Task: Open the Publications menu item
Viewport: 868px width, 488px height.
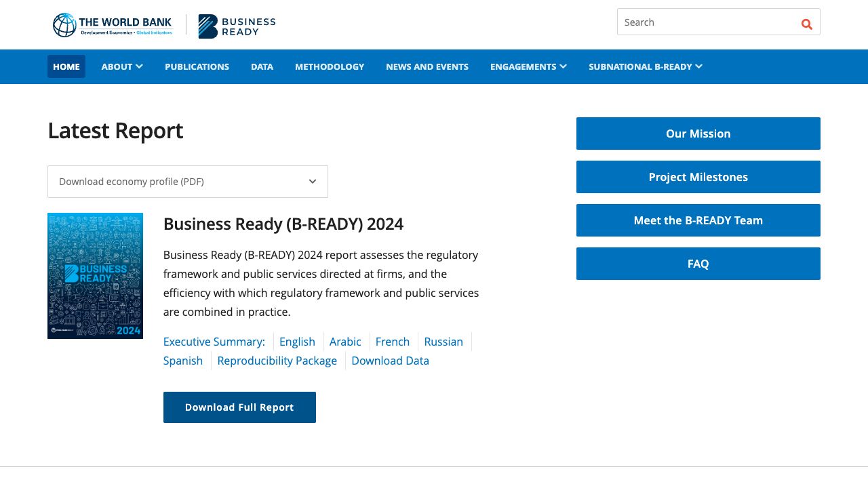Action: [x=197, y=66]
